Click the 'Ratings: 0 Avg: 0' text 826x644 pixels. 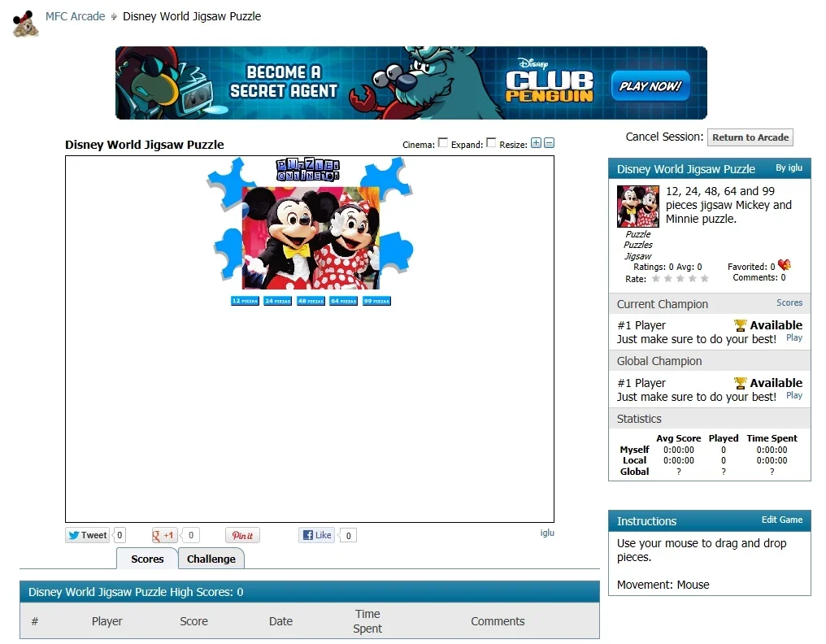667,267
